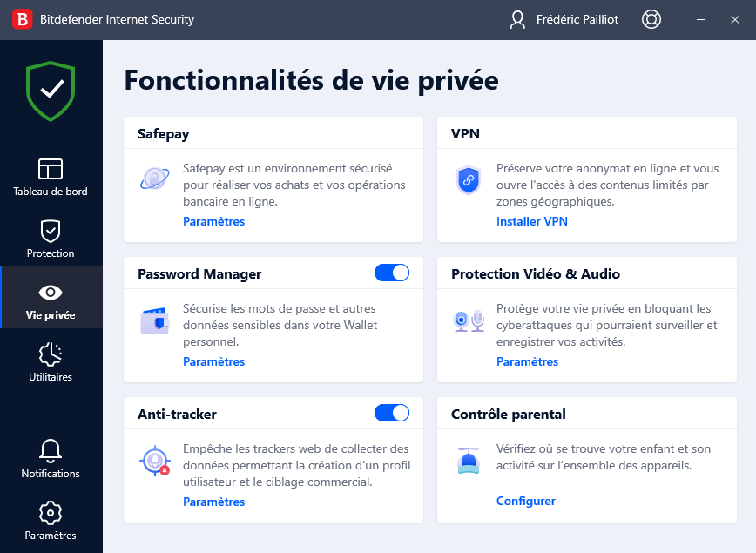Click Configurer under Contrôle parental

point(525,501)
